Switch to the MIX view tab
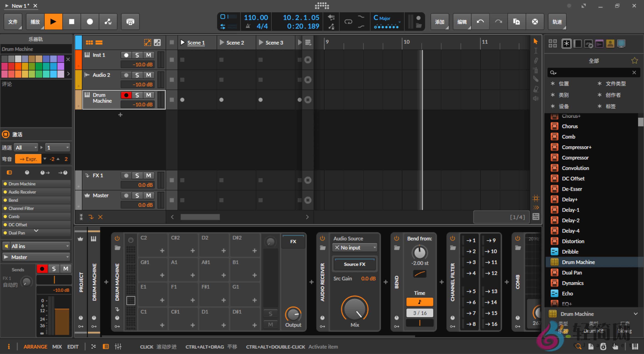The height and width of the screenshot is (354, 644). click(57, 346)
